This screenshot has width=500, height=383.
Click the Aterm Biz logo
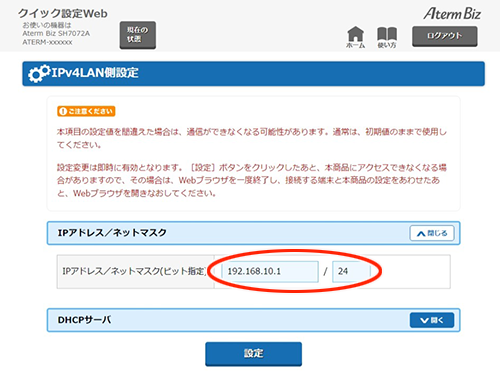pos(452,14)
